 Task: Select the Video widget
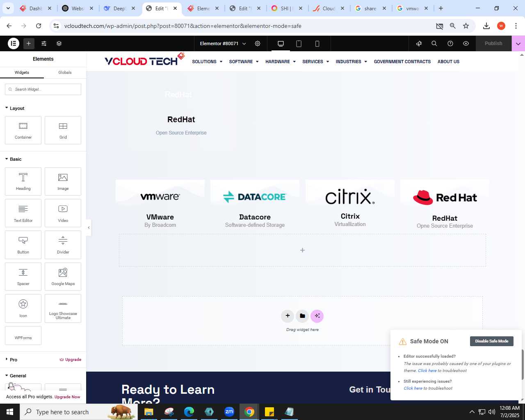(x=63, y=213)
